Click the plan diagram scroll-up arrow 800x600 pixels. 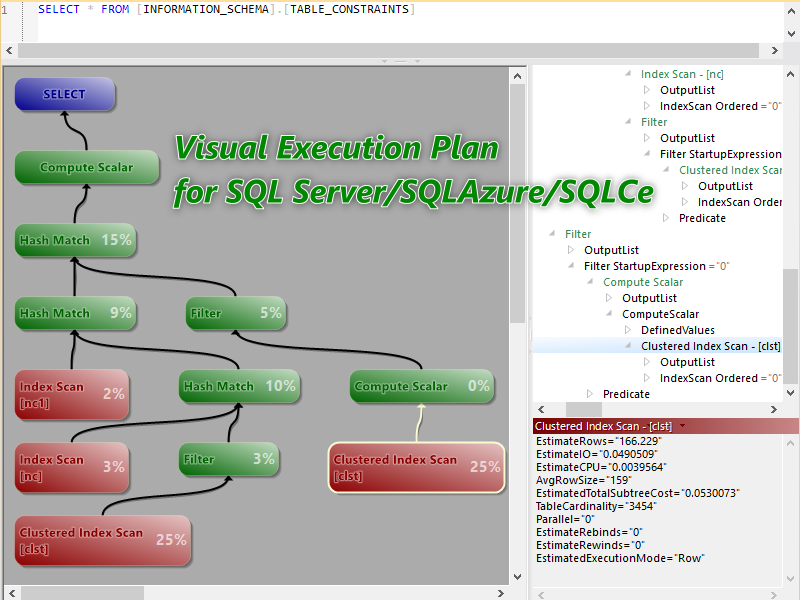coord(517,76)
